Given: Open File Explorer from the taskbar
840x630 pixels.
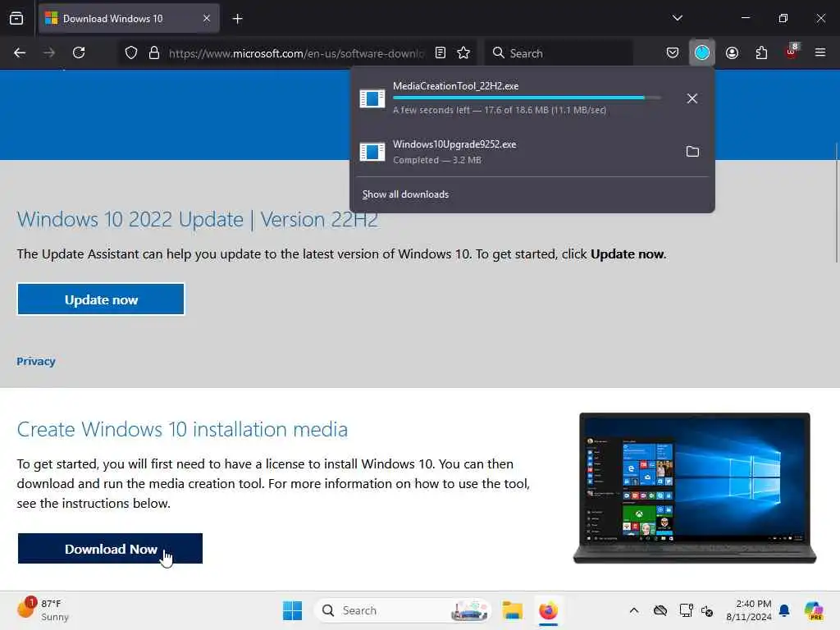Looking at the screenshot, I should pyautogui.click(x=512, y=610).
